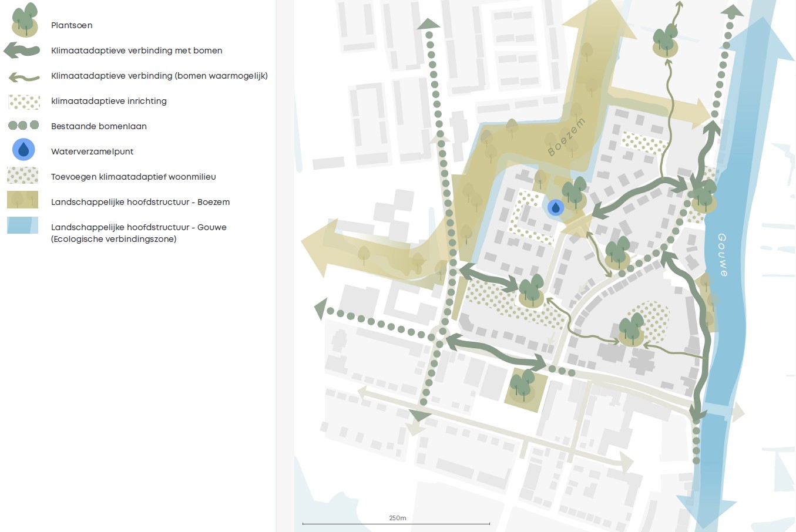Click the '250m' scale label
Image resolution: width=796 pixels, height=532 pixels.
coord(398,518)
